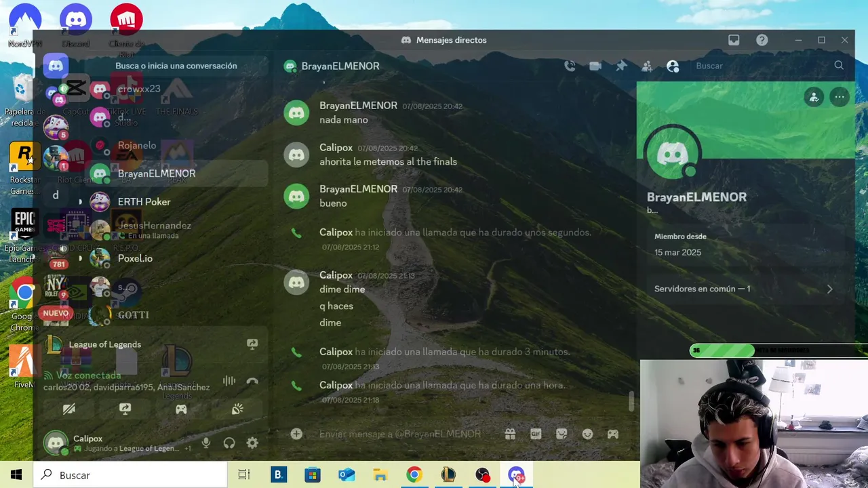Viewport: 868px width, 488px height.
Task: Open Task View on taskbar
Action: (244, 475)
